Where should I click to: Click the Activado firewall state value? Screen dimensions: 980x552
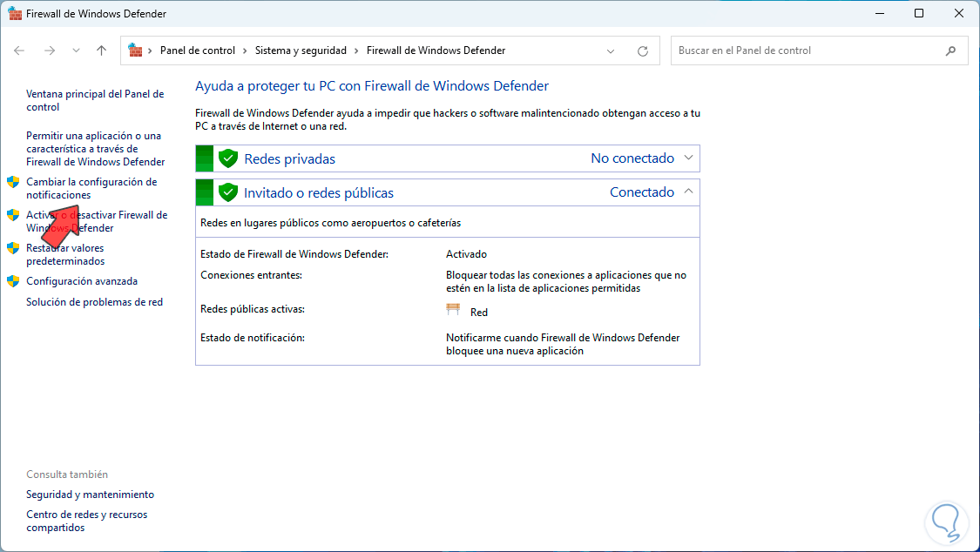pyautogui.click(x=466, y=254)
